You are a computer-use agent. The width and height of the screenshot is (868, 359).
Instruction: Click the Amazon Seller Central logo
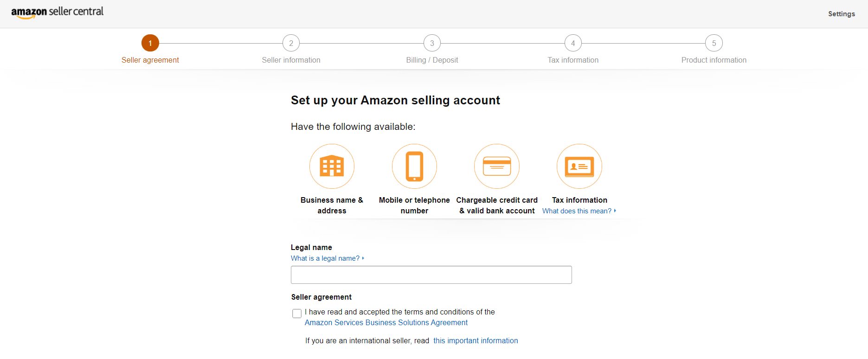[x=57, y=12]
